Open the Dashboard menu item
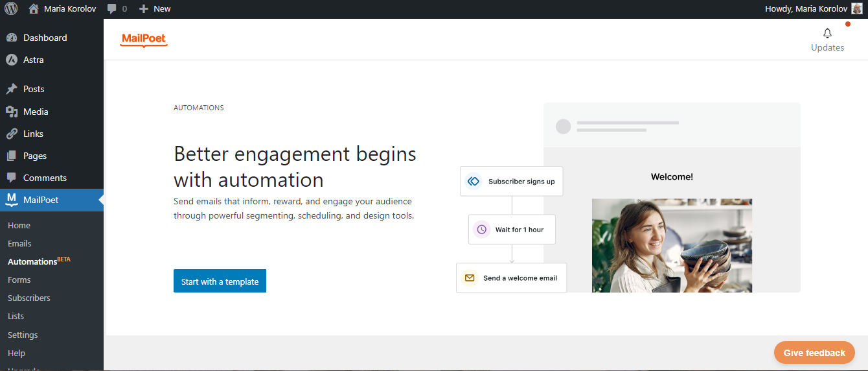The width and height of the screenshot is (868, 371). click(x=52, y=38)
